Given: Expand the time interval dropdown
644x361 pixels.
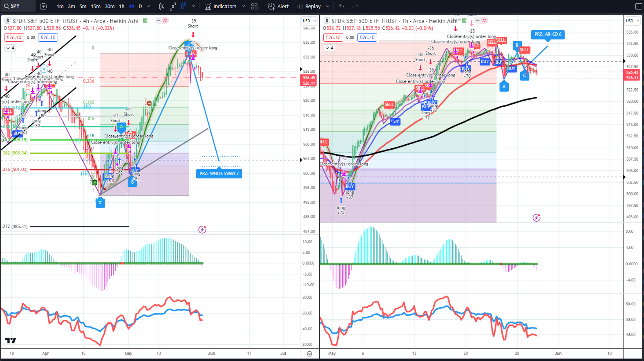Looking at the screenshot, I should point(148,7).
